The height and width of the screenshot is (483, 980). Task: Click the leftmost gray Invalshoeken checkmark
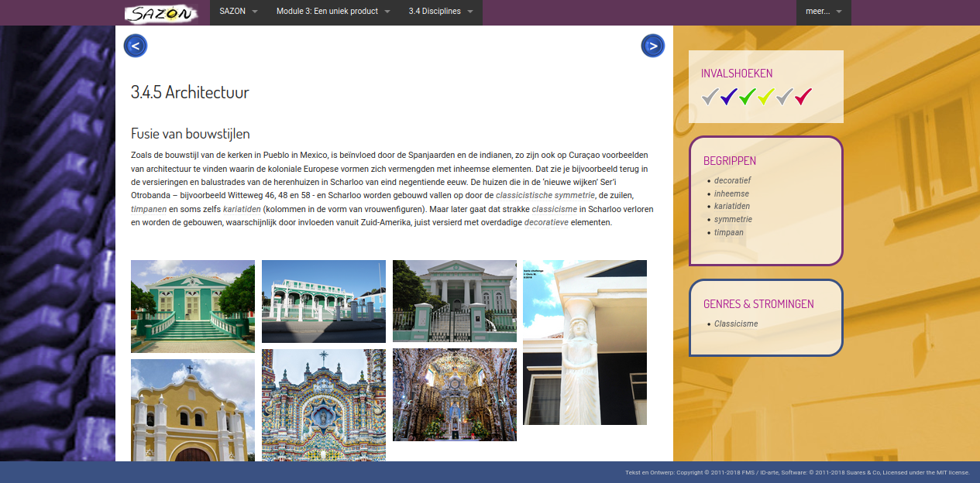[710, 97]
